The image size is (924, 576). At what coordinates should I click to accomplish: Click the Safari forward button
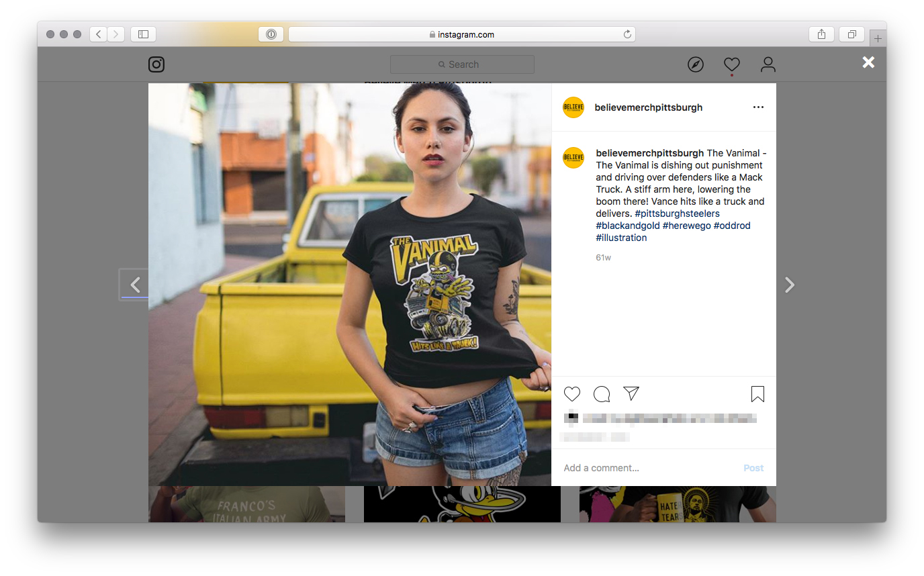[x=116, y=34]
